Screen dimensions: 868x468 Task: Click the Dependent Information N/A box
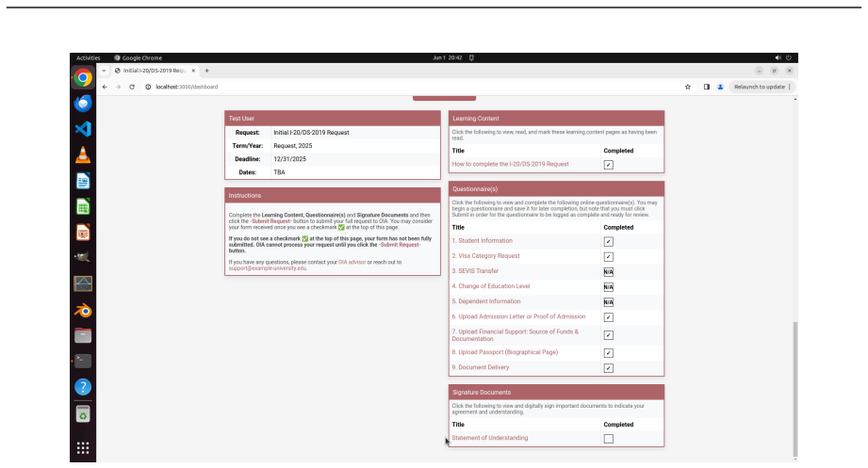point(609,302)
